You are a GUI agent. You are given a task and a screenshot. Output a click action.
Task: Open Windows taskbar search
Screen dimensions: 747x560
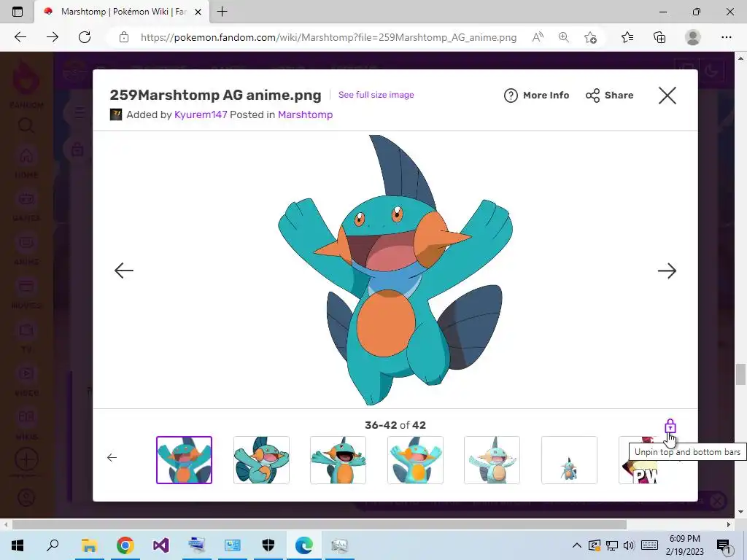(53, 545)
